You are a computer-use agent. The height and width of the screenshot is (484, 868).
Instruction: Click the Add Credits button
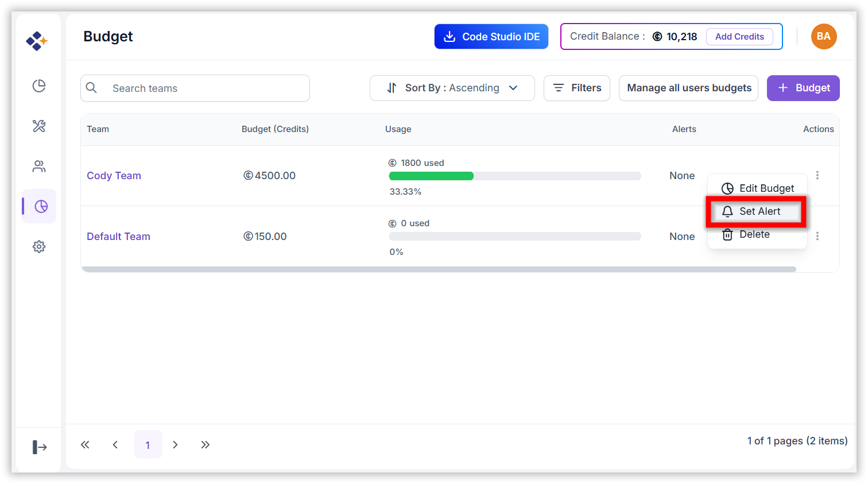point(739,37)
